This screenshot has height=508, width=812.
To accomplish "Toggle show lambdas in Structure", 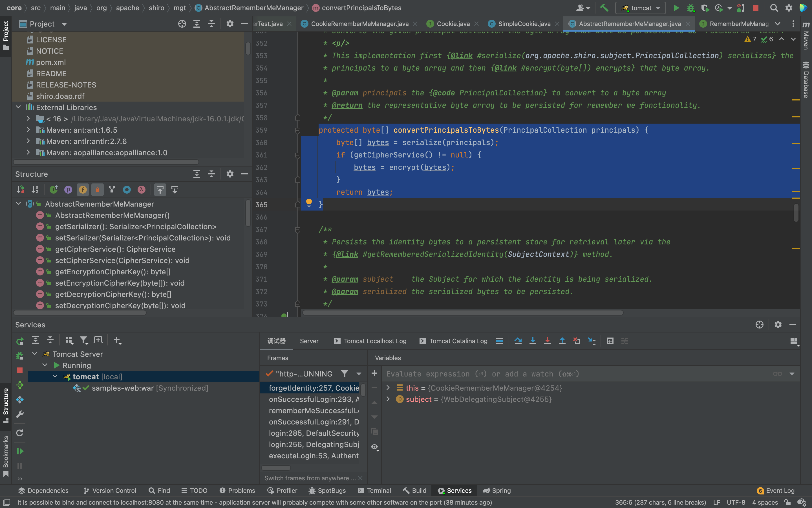I will (x=141, y=190).
